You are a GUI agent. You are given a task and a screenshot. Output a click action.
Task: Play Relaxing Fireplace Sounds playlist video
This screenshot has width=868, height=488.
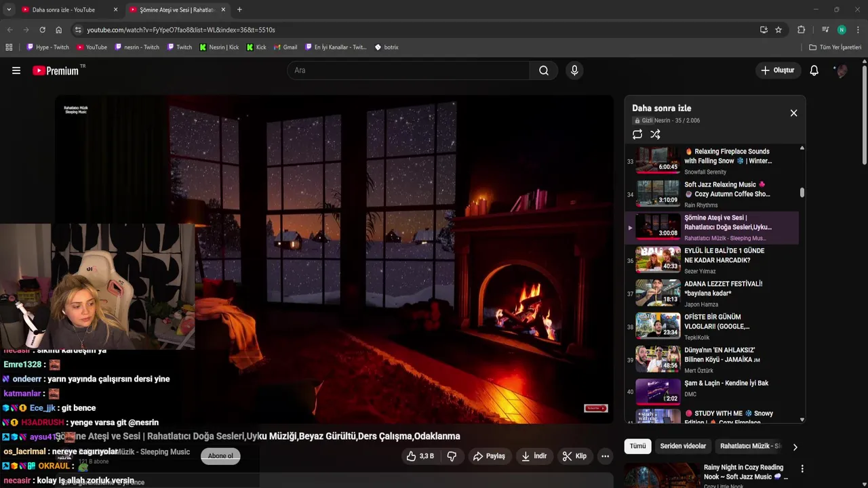point(711,161)
